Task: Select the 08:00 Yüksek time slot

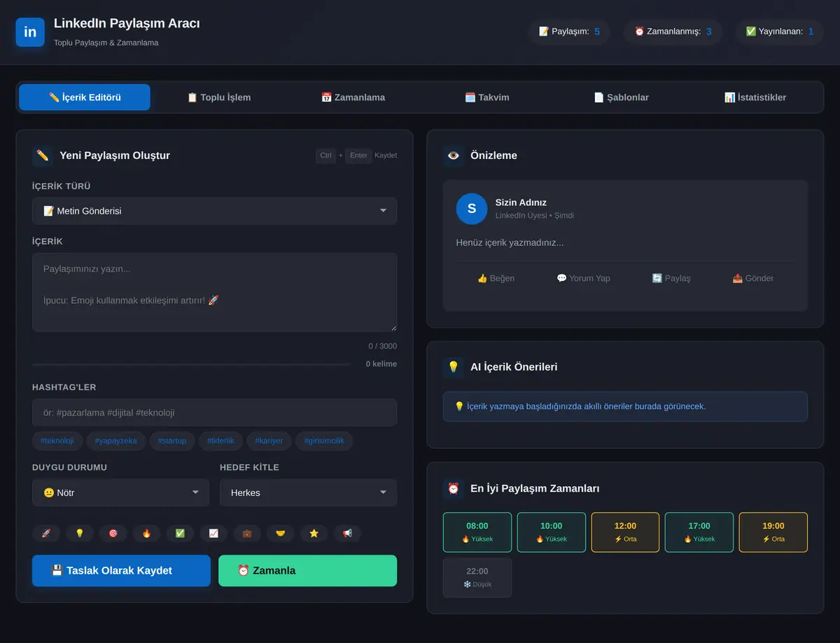Action: pos(477,532)
